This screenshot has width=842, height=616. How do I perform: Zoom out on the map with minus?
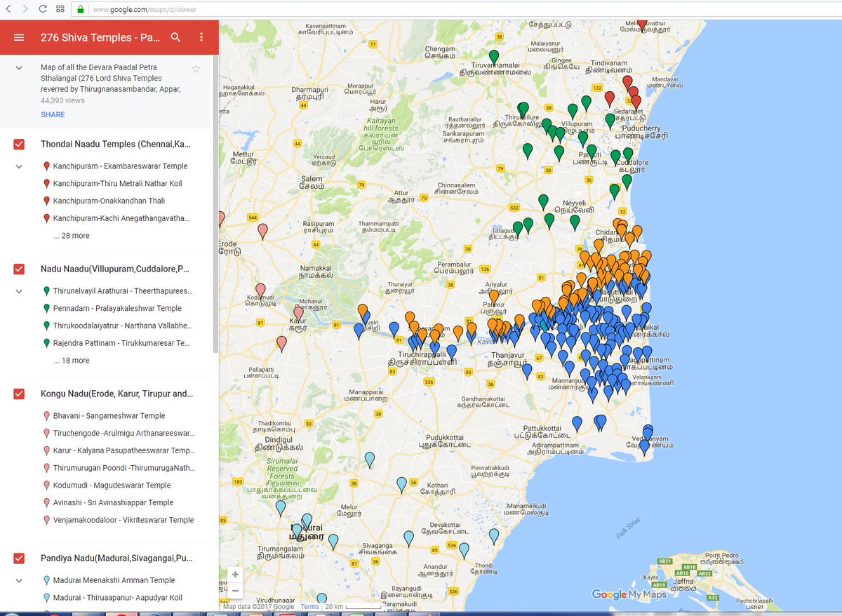[x=235, y=591]
